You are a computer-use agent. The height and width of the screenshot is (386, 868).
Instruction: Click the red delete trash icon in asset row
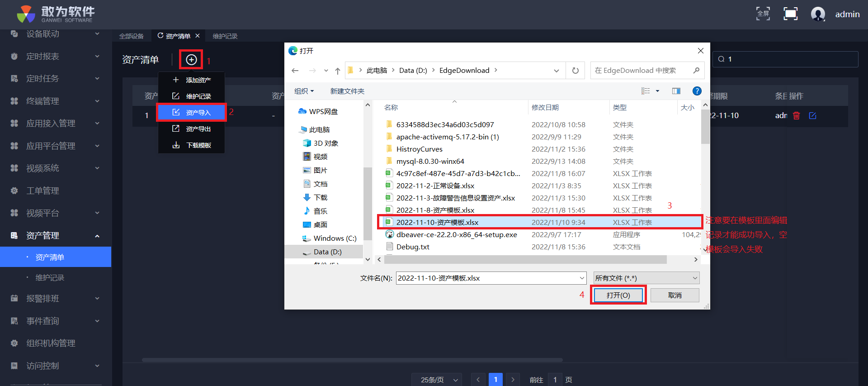pos(797,115)
